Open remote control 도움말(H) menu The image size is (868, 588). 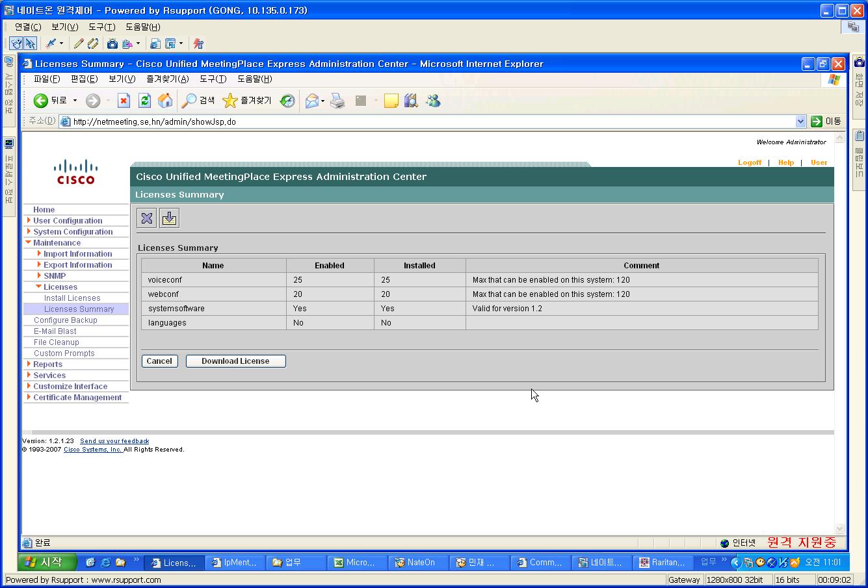click(143, 27)
